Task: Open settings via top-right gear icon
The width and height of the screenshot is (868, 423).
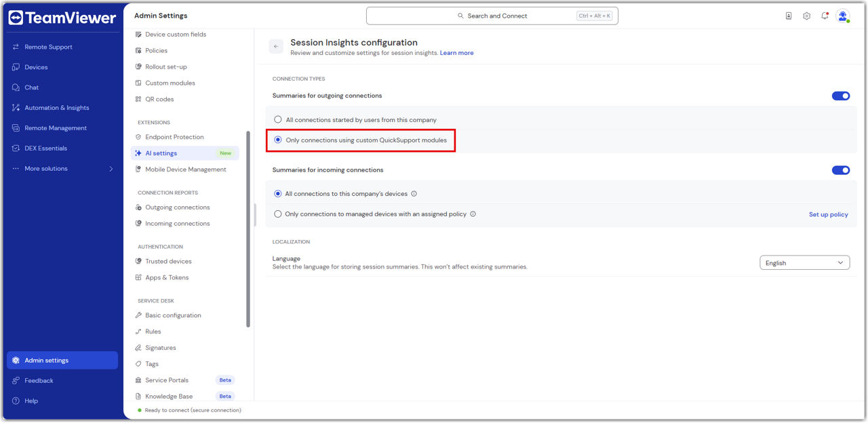Action: pyautogui.click(x=807, y=16)
